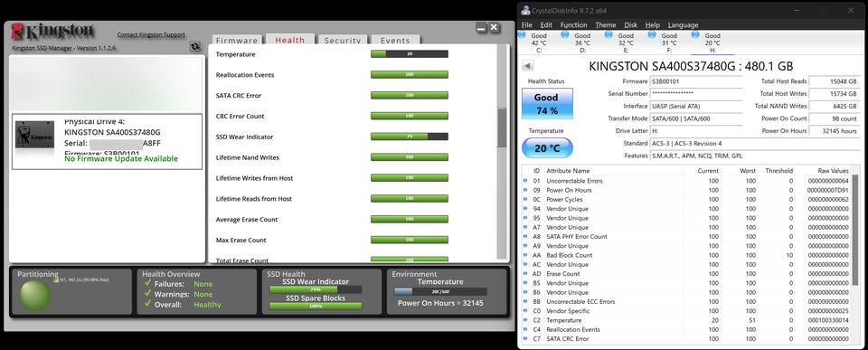Switch to the Firmware tab
Viewport: 868px width, 350px height.
[236, 40]
